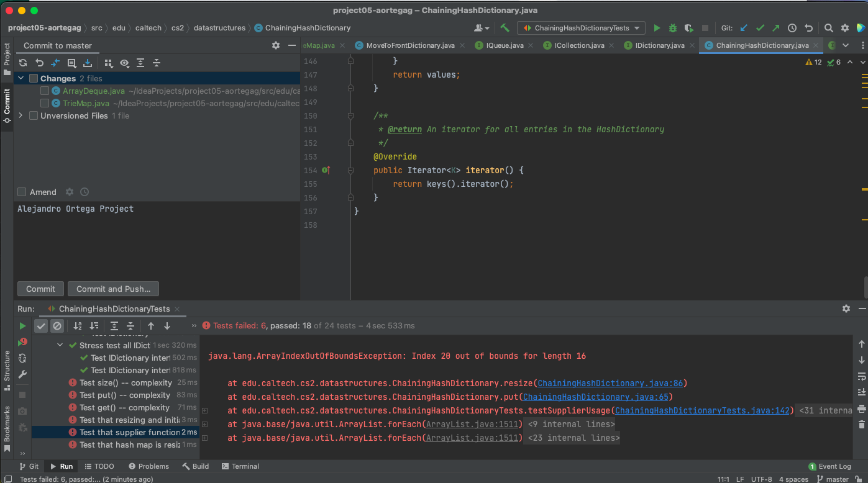The image size is (868, 483).
Task: Toggle show passed tests checkmark button
Action: [41, 326]
